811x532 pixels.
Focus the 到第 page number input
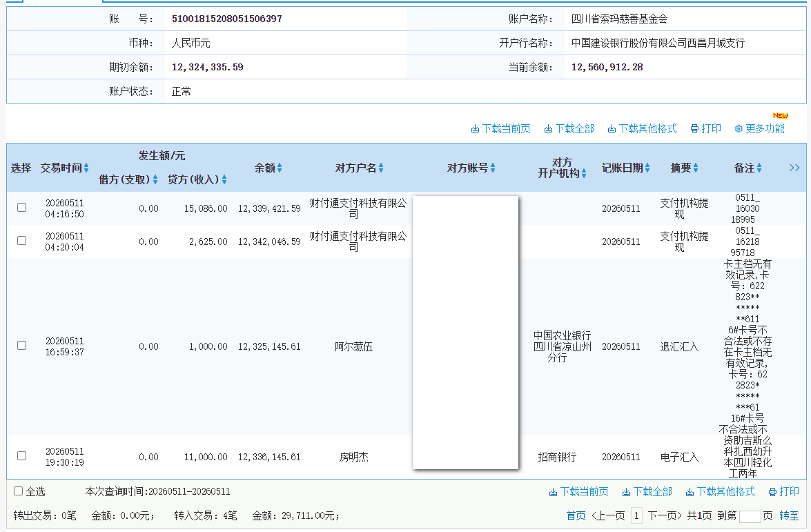click(750, 516)
